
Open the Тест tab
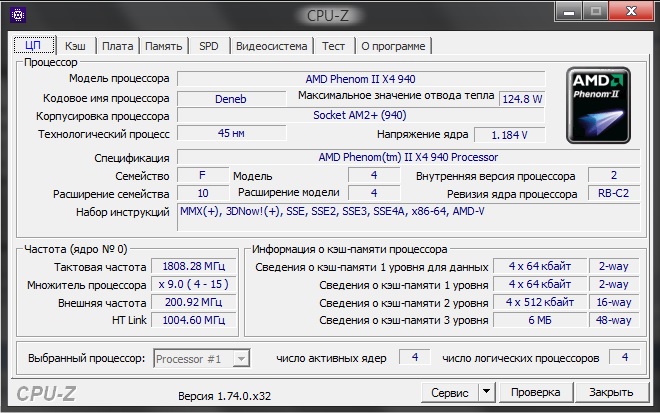pyautogui.click(x=333, y=45)
